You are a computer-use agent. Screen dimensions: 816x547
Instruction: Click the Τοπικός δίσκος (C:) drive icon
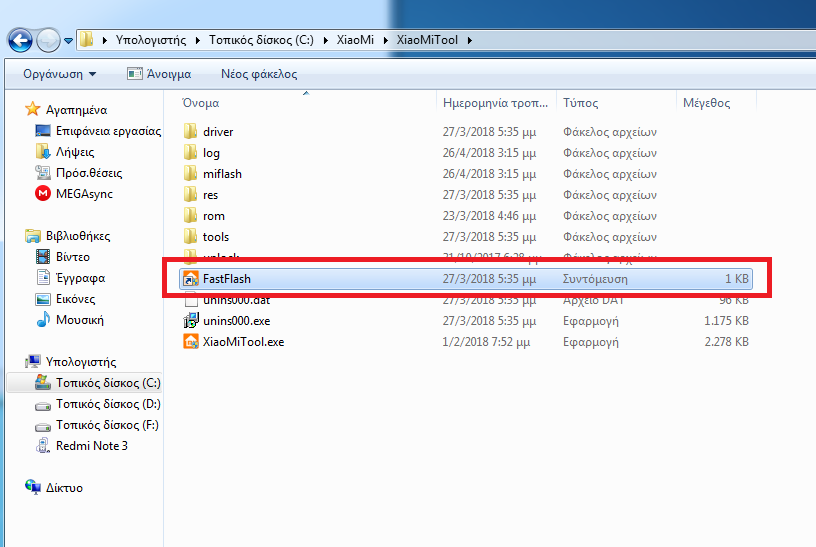pyautogui.click(x=43, y=383)
